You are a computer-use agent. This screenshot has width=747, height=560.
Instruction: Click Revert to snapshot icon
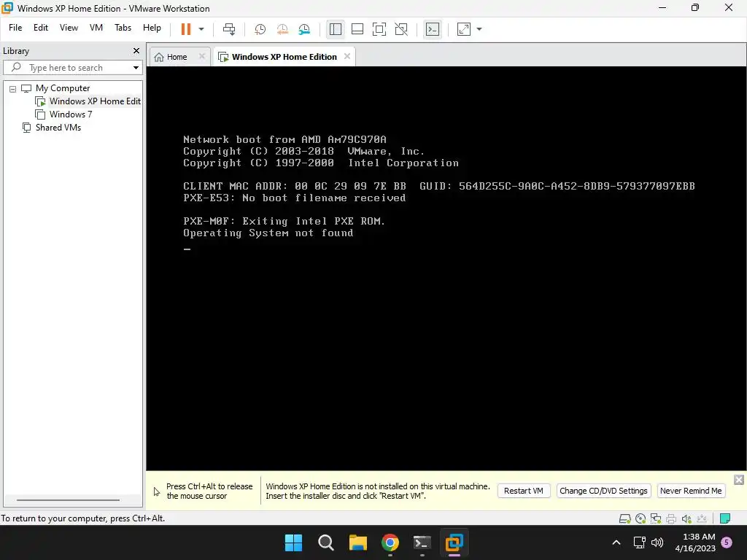pos(282,29)
